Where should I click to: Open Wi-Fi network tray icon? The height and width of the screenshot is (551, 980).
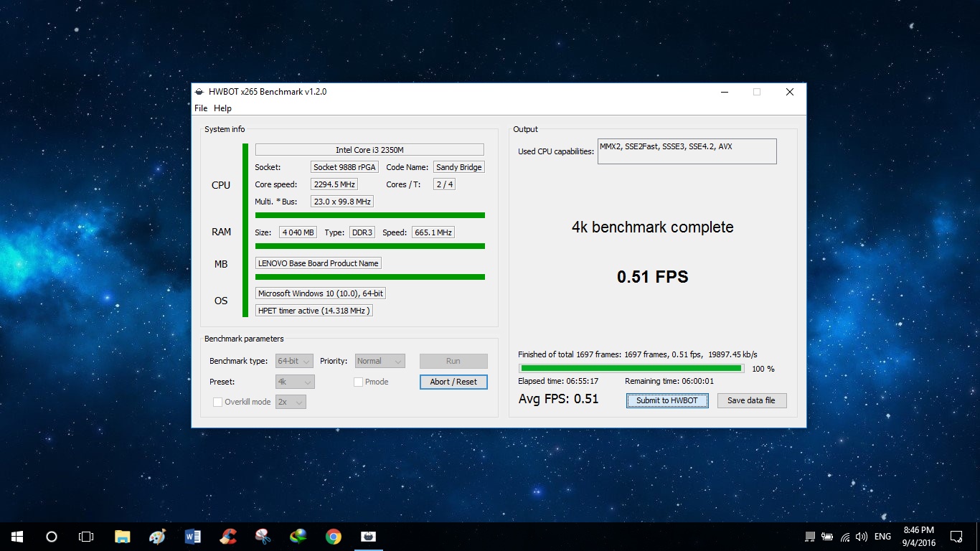[x=845, y=537]
